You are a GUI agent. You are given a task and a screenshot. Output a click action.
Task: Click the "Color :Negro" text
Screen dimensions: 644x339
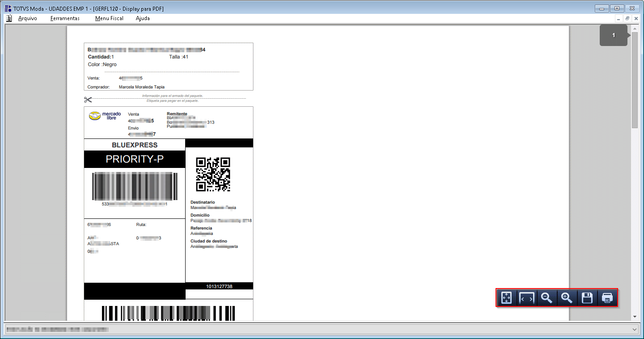coord(102,65)
